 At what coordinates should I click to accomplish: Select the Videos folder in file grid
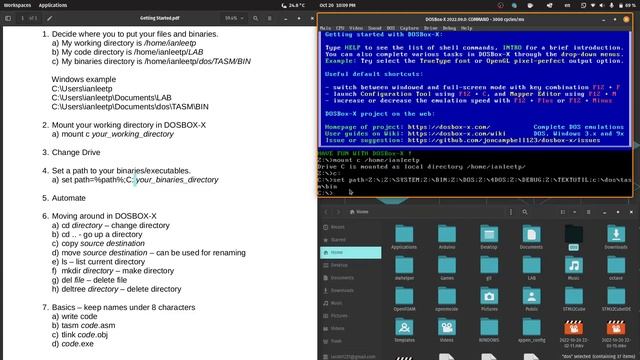pos(447,327)
